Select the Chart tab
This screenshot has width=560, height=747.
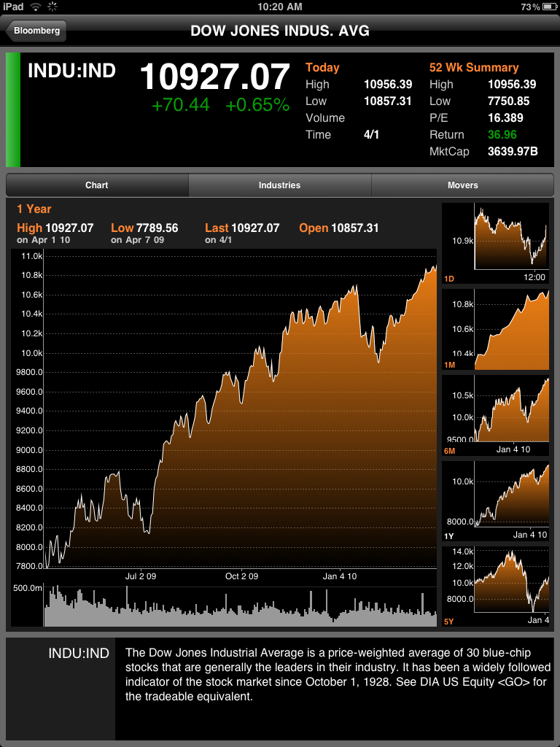click(97, 185)
